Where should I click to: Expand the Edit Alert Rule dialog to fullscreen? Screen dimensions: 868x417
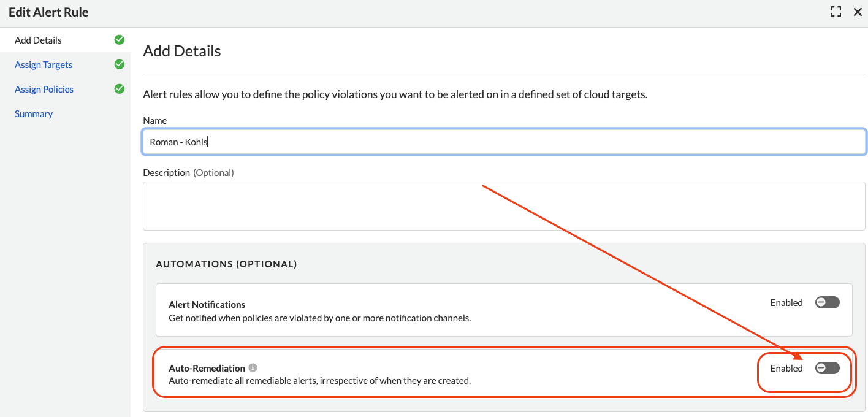click(836, 12)
